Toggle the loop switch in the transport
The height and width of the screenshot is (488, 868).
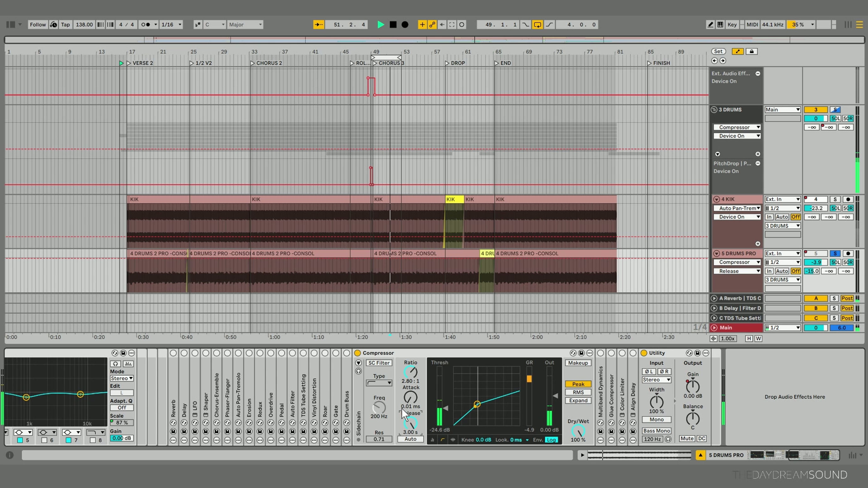(538, 24)
